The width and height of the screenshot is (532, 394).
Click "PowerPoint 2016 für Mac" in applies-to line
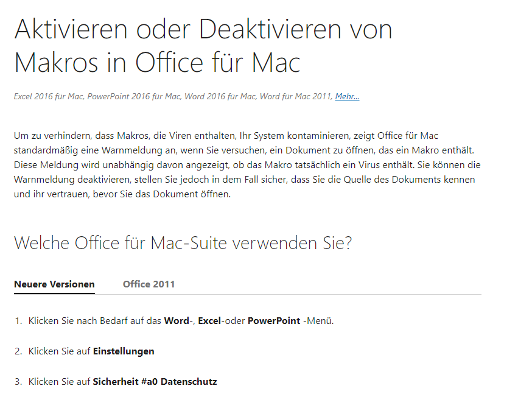(134, 96)
